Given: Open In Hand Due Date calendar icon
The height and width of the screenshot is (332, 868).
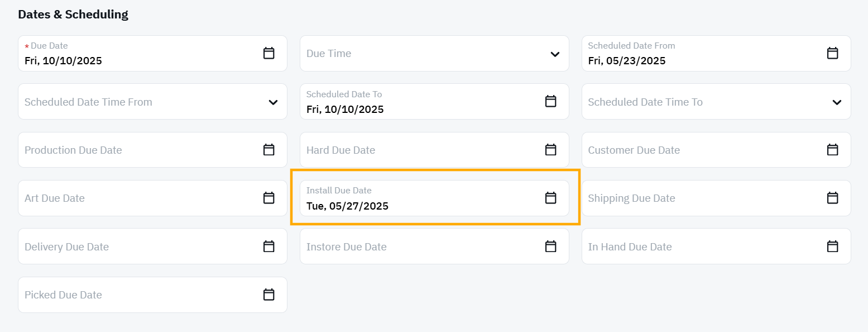Looking at the screenshot, I should click(832, 246).
